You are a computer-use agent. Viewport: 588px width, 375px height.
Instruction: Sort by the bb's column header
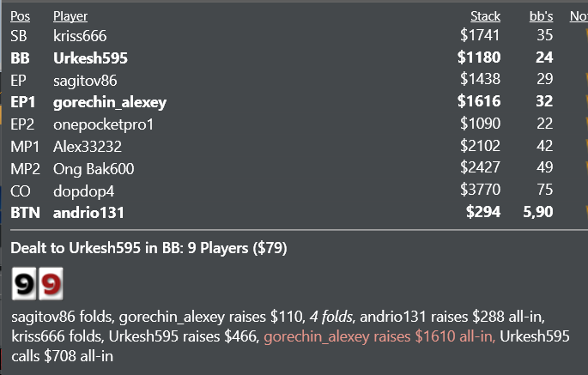click(x=541, y=16)
